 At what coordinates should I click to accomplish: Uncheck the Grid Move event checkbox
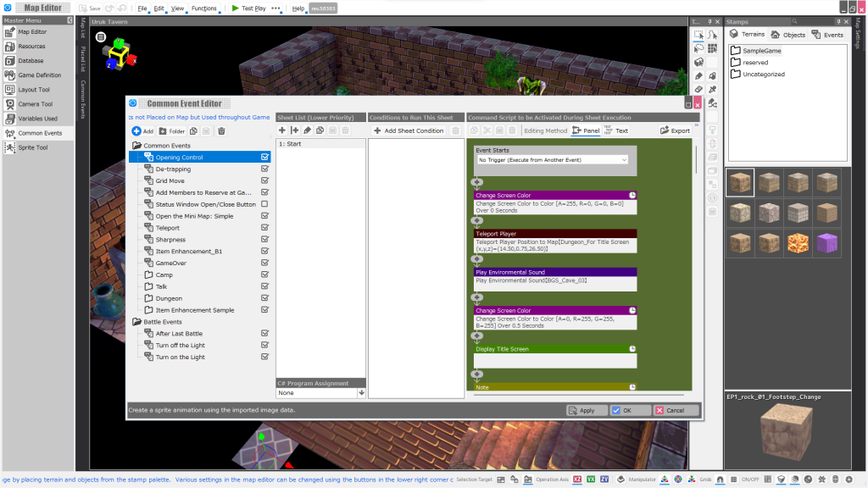coord(264,180)
